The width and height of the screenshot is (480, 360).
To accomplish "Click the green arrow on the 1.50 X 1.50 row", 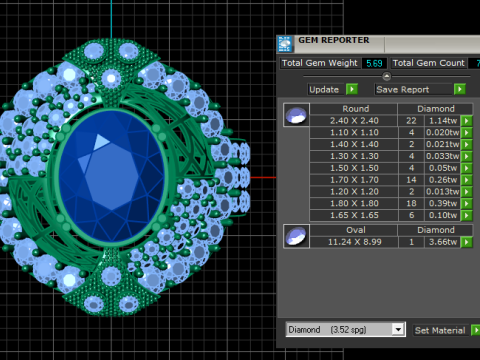I will [x=467, y=168].
